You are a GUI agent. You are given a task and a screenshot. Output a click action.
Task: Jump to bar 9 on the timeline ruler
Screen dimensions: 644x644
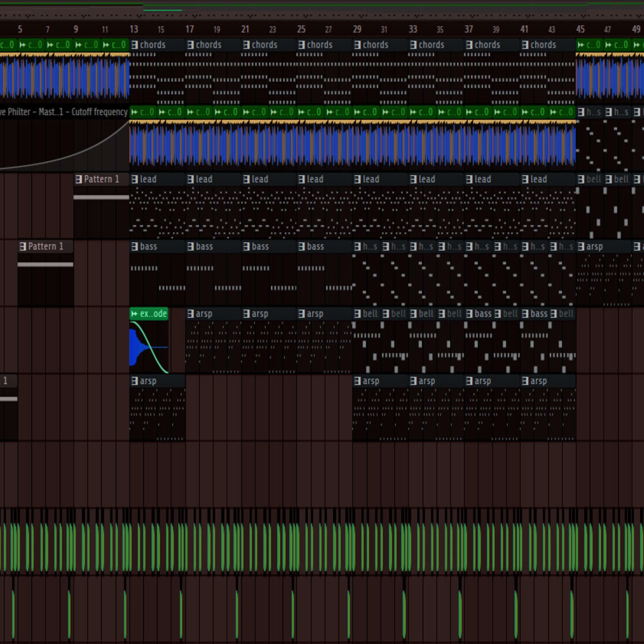point(76,29)
